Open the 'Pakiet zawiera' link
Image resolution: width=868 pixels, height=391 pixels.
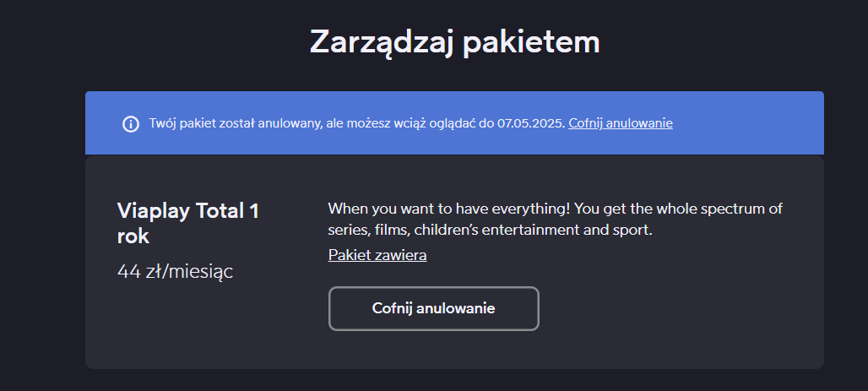click(x=377, y=255)
